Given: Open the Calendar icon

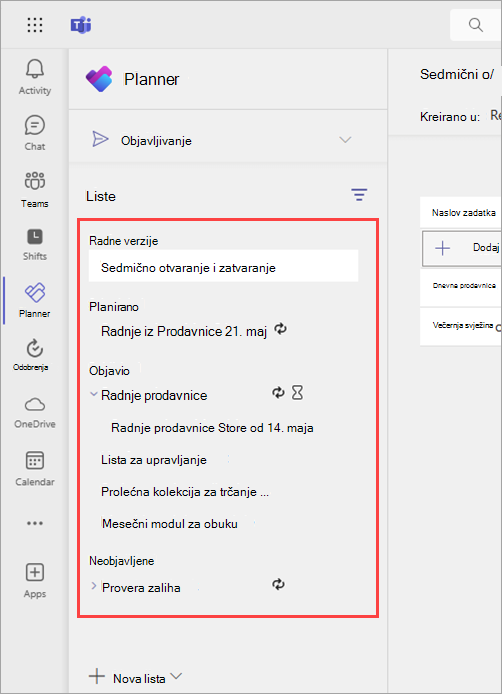Looking at the screenshot, I should [35, 460].
